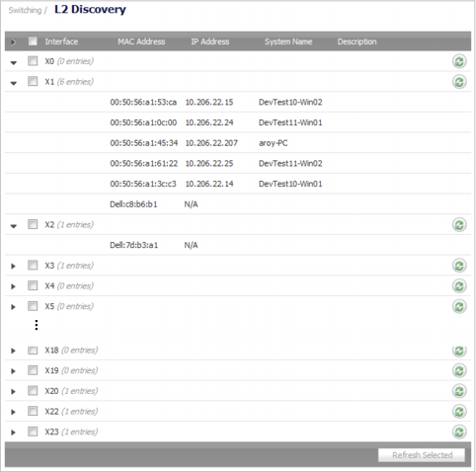476x472 pixels.
Task: Expand the X3 interface entries
Action: (13, 266)
